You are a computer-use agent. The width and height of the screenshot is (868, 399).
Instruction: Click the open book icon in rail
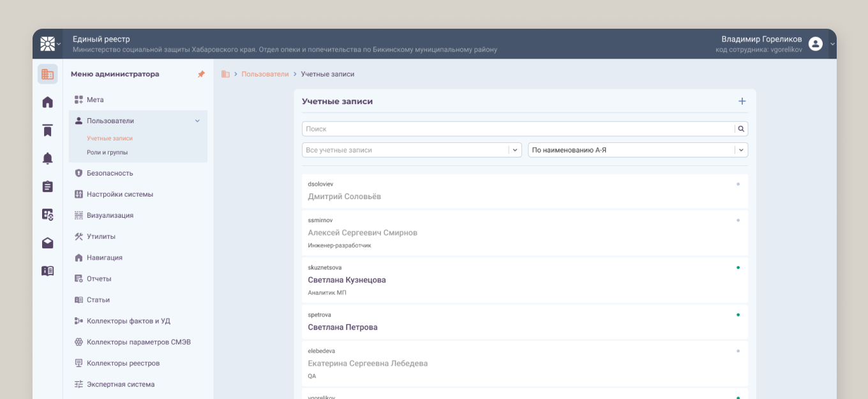coord(47,271)
